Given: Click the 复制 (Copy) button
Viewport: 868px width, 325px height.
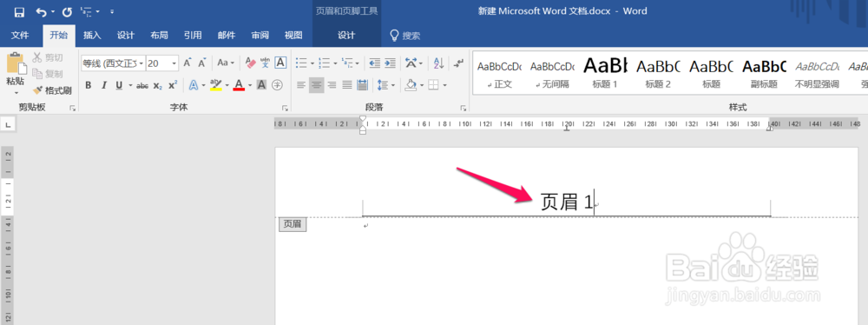Looking at the screenshot, I should 48,74.
